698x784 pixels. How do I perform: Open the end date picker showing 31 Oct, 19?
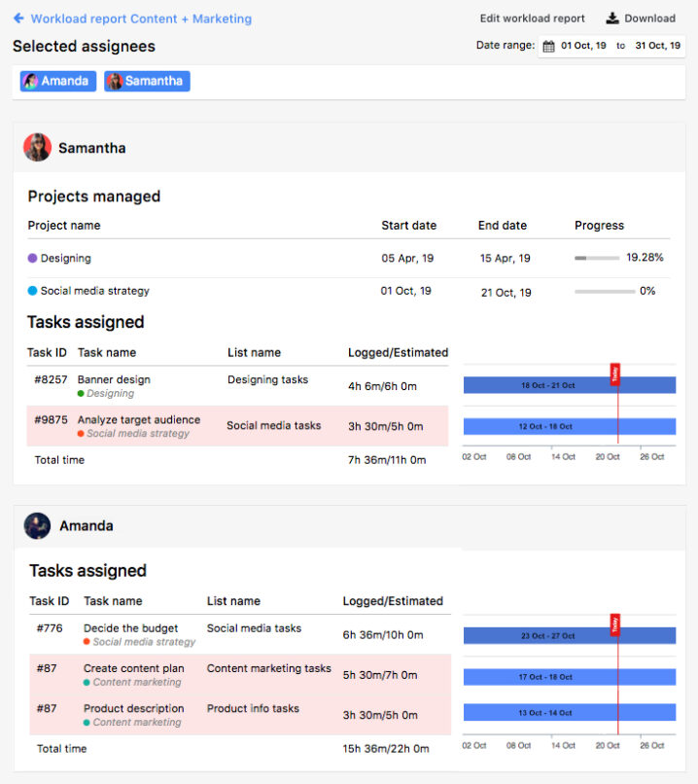tap(659, 45)
